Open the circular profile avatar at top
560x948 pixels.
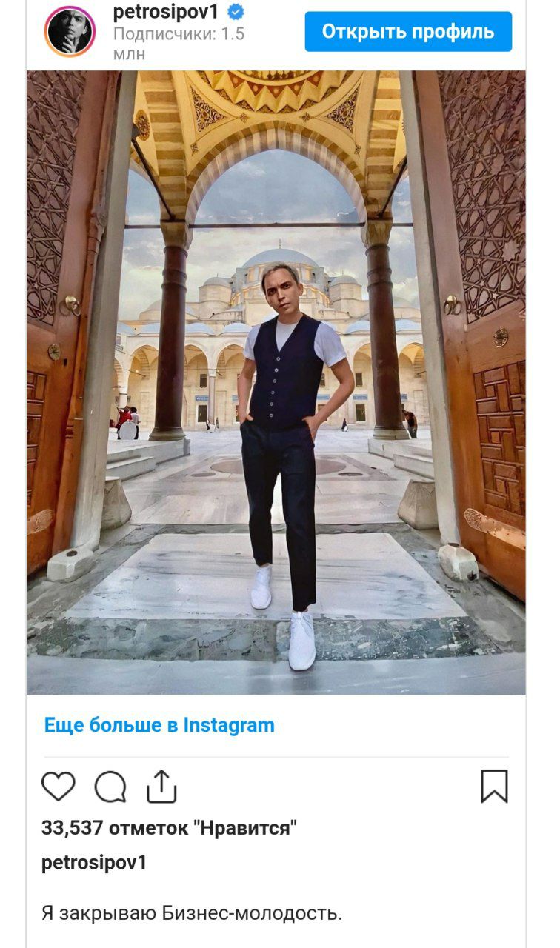[x=70, y=32]
